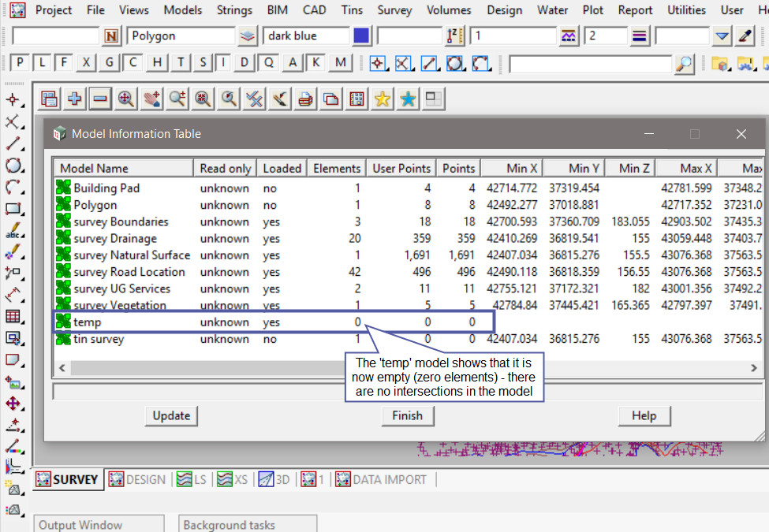Select the abc text tool in left toolbar

click(13, 232)
